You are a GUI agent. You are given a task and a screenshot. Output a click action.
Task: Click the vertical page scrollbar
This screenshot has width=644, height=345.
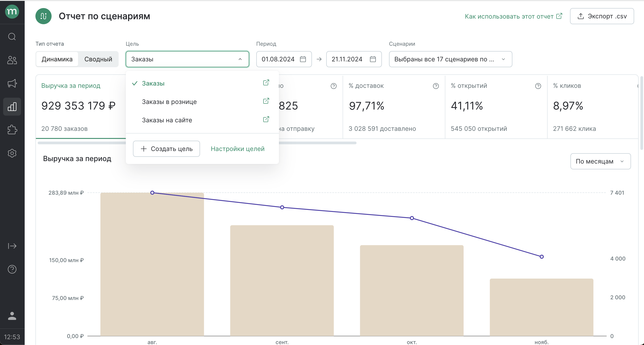tap(642, 113)
